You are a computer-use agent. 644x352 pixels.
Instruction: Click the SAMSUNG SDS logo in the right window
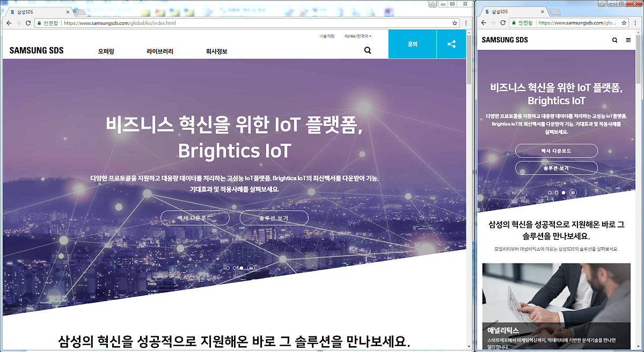[505, 40]
